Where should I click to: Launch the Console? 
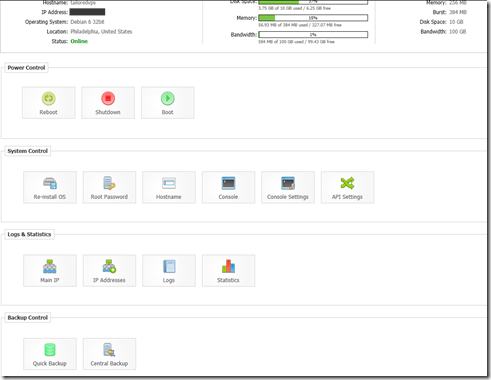(x=228, y=187)
